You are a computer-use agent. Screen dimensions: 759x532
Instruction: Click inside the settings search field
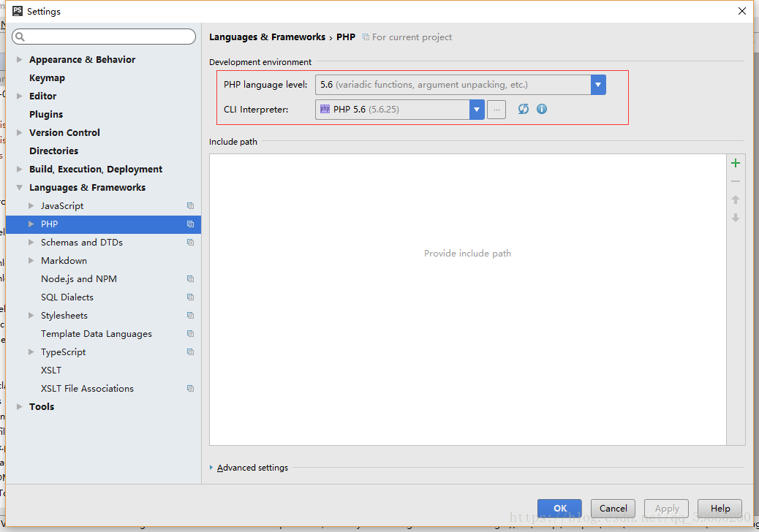[x=104, y=37]
